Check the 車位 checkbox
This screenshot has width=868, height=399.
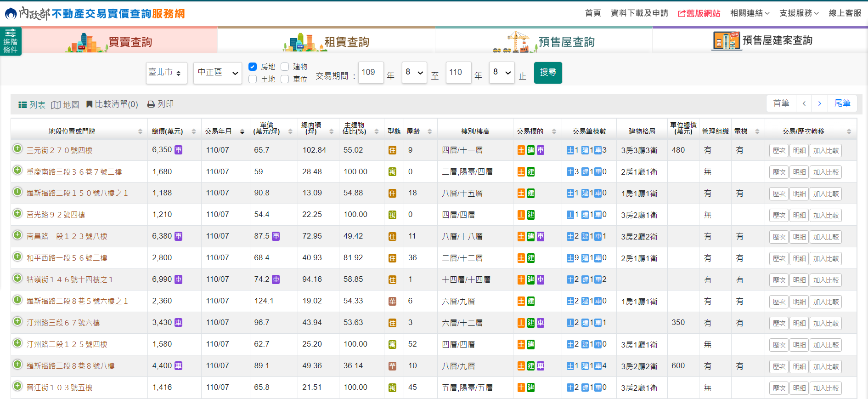point(285,79)
